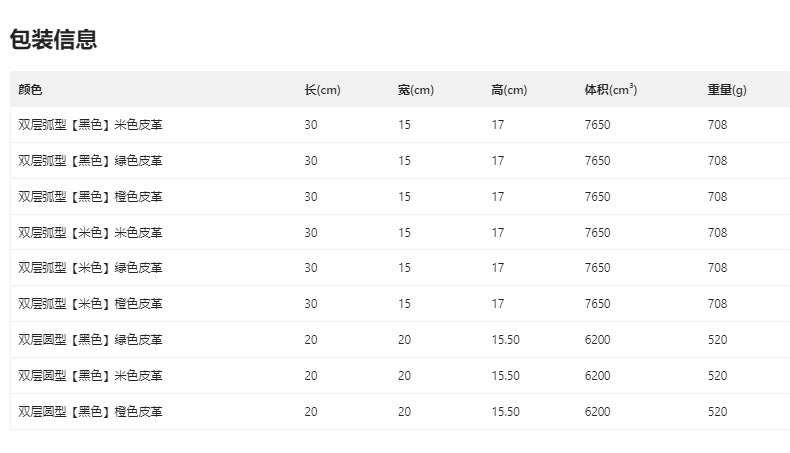Select row 双层弧型【米色】橙色皮革

[x=90, y=304]
